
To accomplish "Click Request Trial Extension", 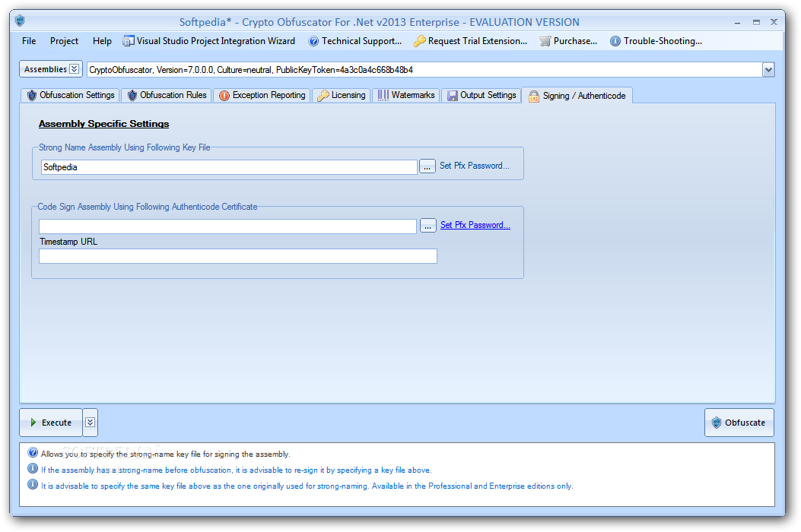I will 471,41.
